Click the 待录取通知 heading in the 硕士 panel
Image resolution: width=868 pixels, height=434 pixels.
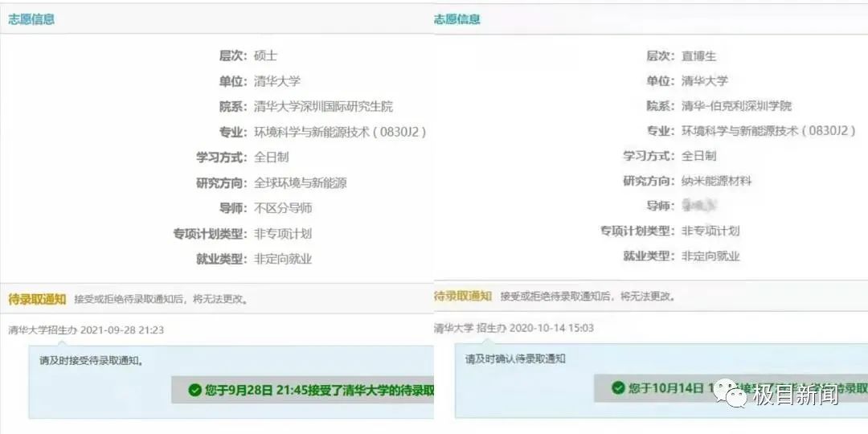tap(37, 300)
